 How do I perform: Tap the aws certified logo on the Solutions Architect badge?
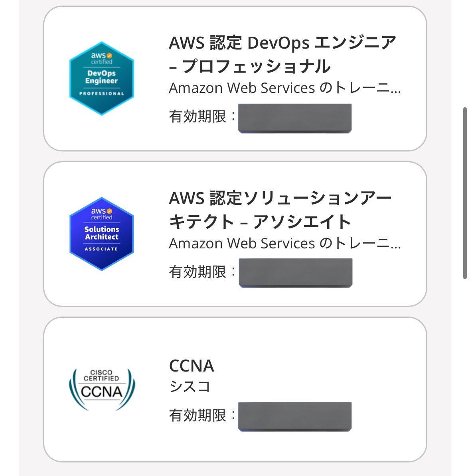[102, 214]
